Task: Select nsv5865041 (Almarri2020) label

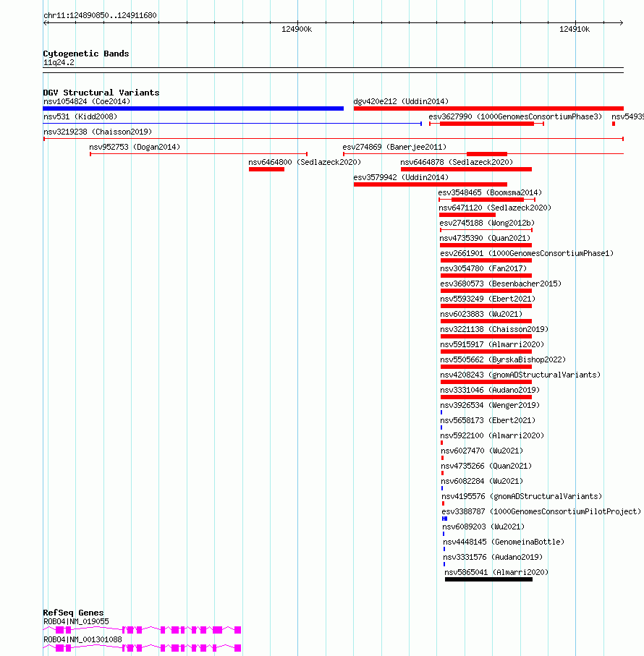Action: 496,572
